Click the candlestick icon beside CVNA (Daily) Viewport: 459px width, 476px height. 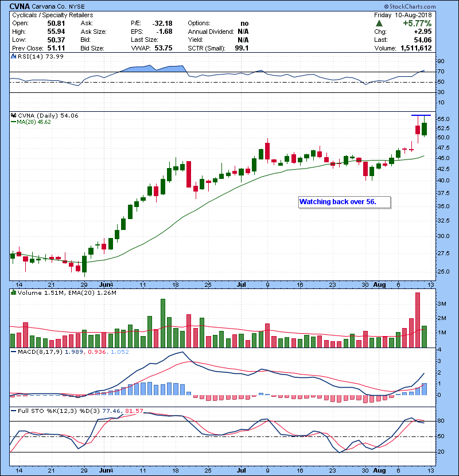[14, 115]
